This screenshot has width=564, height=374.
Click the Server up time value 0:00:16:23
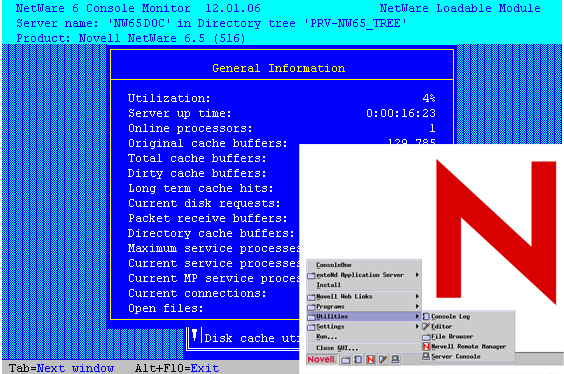(x=401, y=113)
